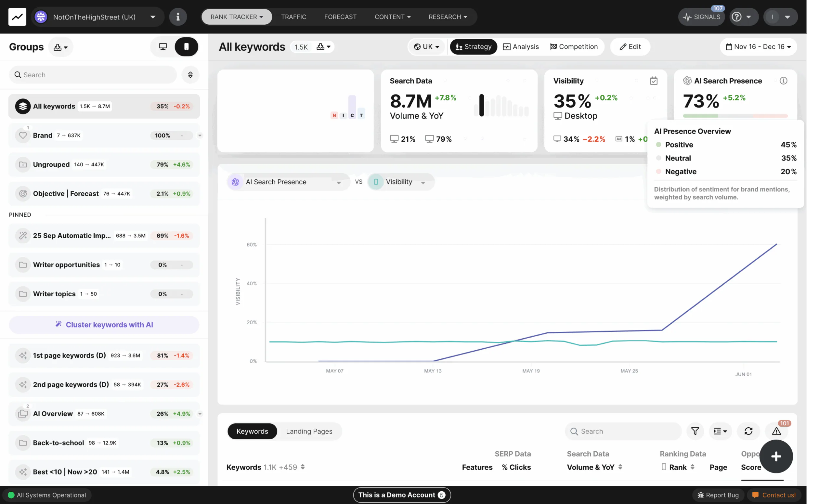Open the help question mark menu
The width and height of the screenshot is (832, 504).
point(744,17)
